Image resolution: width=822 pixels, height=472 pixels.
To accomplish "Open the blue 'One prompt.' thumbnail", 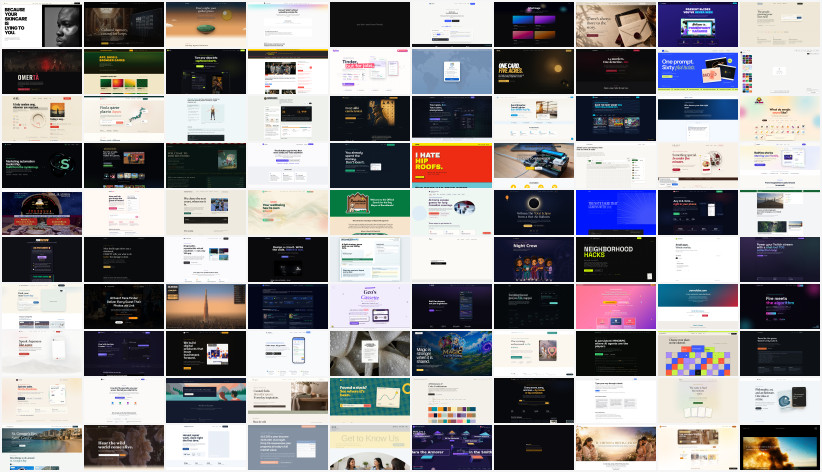I will tap(698, 71).
